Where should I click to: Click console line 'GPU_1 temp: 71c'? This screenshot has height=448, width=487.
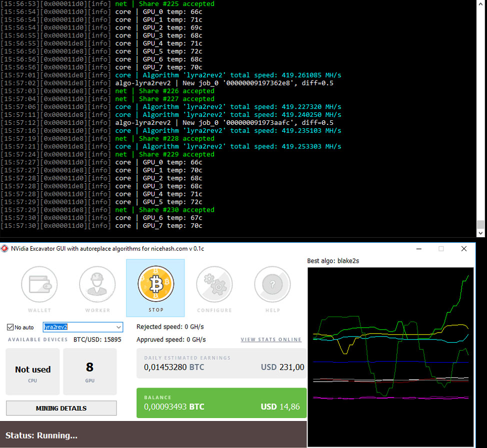(101, 20)
